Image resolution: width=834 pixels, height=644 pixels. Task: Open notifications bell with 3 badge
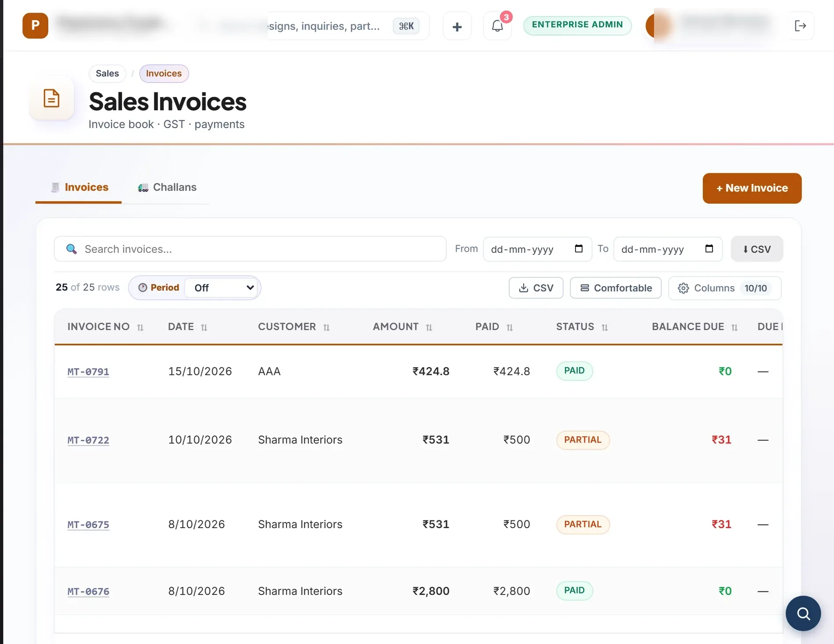click(x=497, y=26)
